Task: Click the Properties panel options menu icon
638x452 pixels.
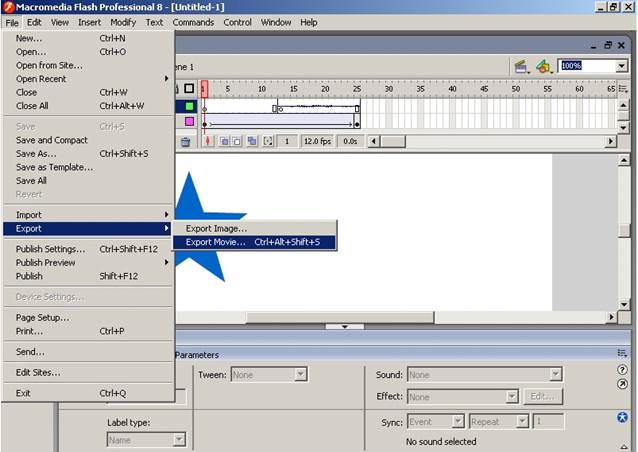Action: click(x=622, y=353)
